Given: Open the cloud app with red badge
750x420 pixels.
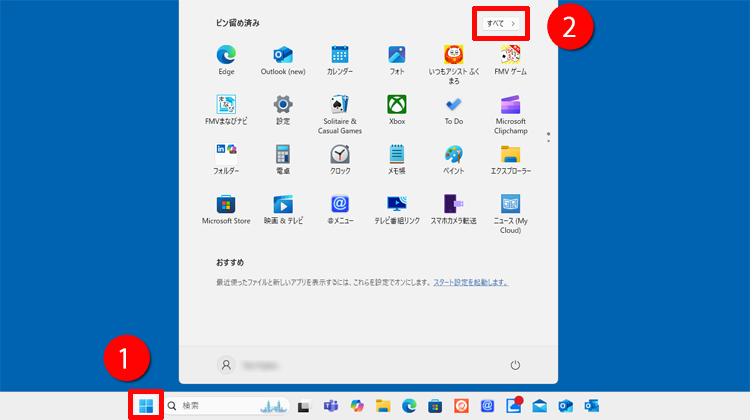Looking at the screenshot, I should 514,406.
